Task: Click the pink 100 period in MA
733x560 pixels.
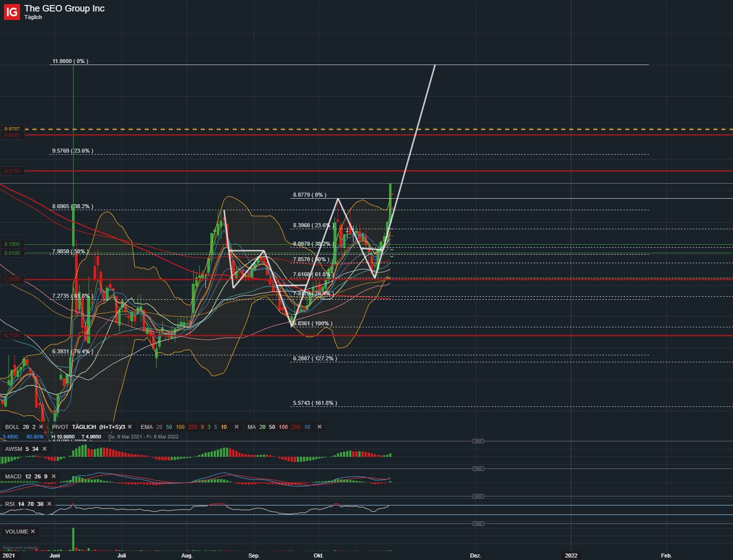Action: coord(283,427)
